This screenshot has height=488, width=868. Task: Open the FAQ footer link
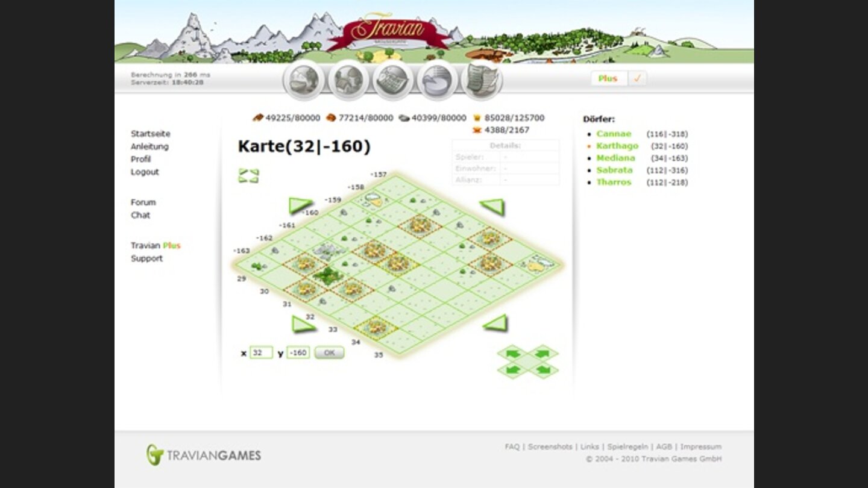(x=512, y=447)
